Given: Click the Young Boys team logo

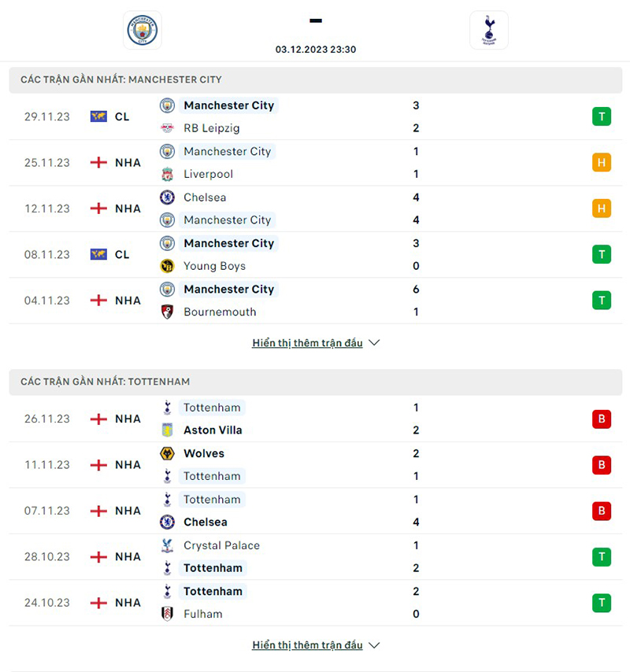Looking at the screenshot, I should point(167,266).
